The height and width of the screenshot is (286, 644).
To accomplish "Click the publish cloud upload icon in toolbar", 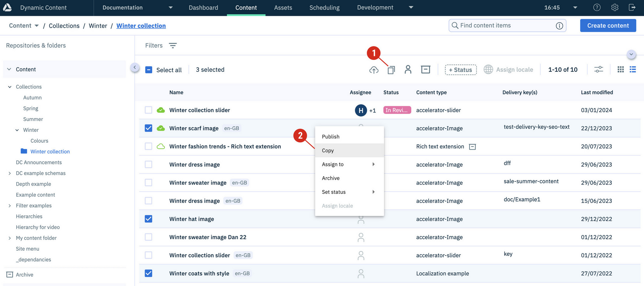I will point(374,70).
